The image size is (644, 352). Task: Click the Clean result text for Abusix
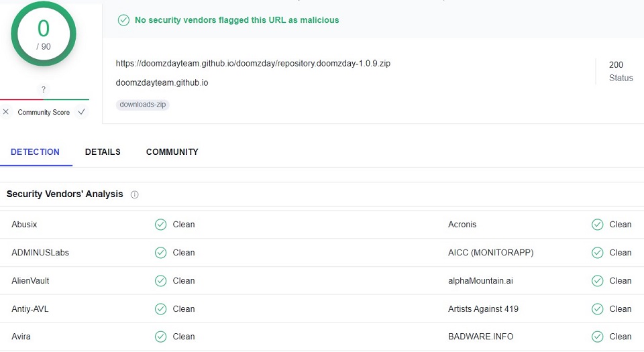point(184,225)
